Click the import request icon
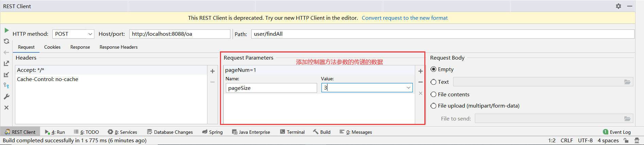 click(x=6, y=75)
